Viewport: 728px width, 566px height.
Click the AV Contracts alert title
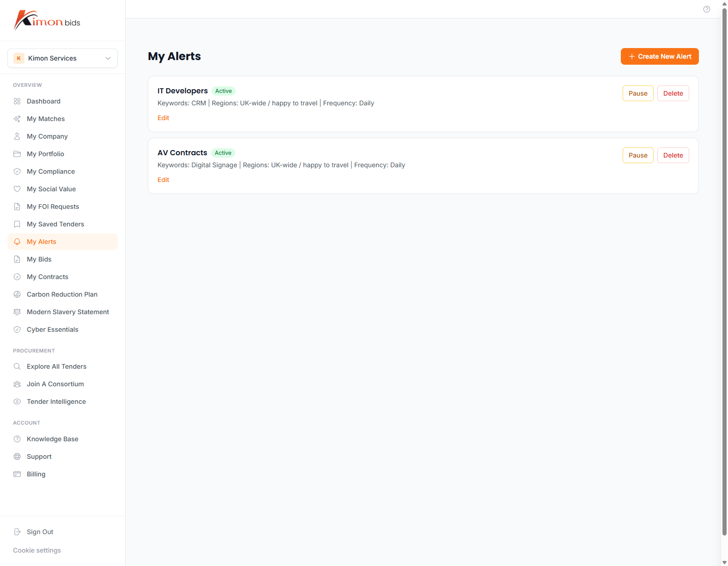coord(182,152)
